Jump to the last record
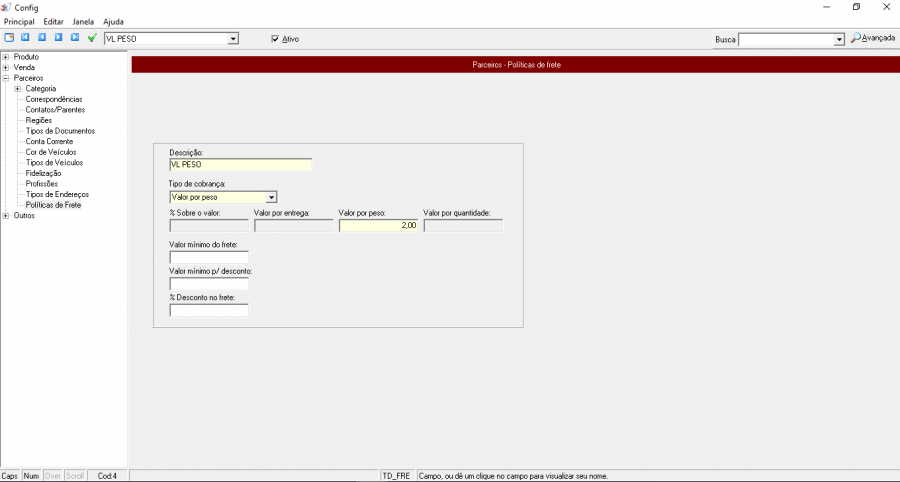Screen dimensions: 900x482 pos(74,38)
